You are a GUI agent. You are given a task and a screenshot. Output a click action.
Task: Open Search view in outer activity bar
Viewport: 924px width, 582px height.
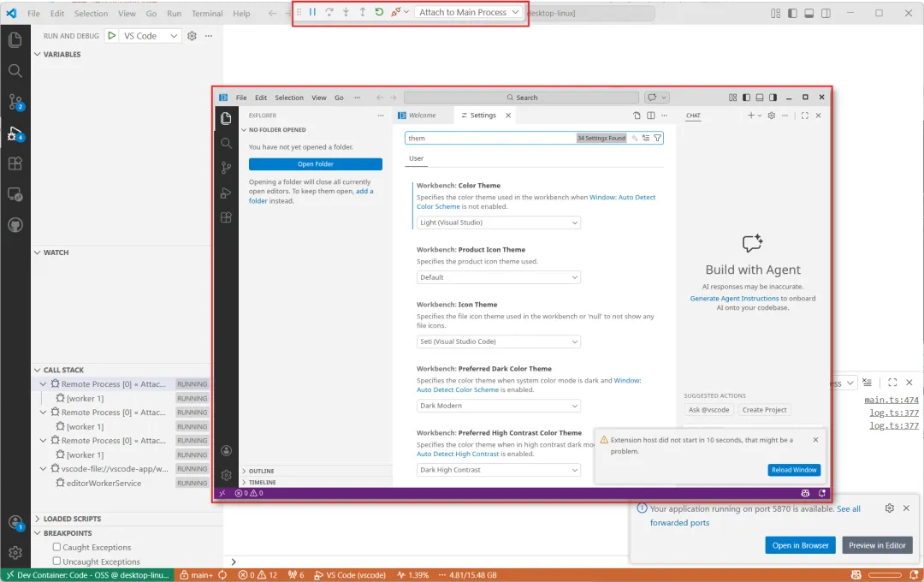click(x=15, y=71)
